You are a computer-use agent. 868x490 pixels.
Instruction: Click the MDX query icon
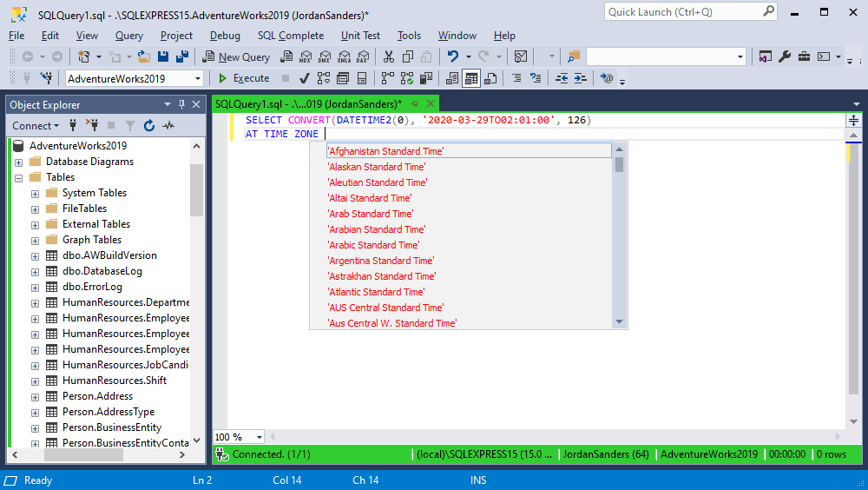306,56
